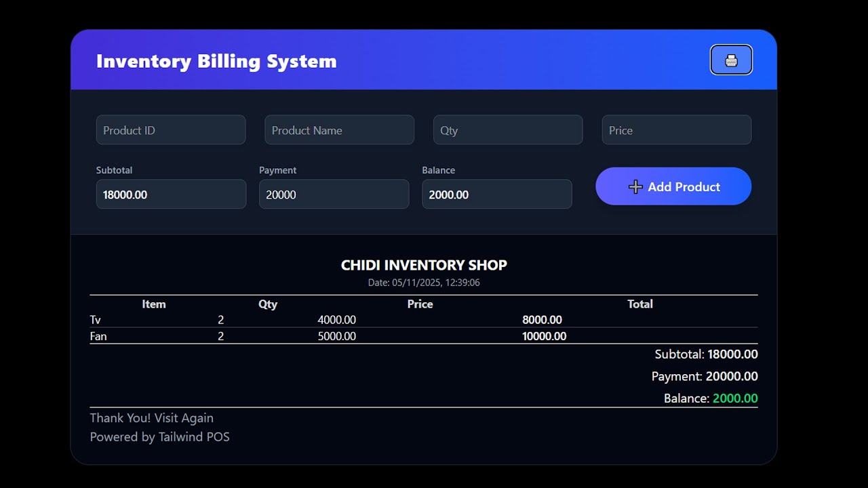Click the Price column header in receipt
868x488 pixels.
click(x=420, y=304)
